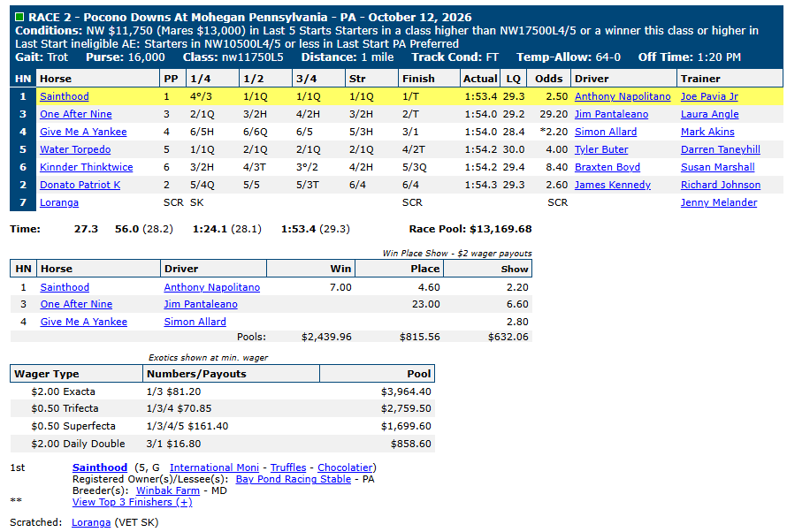Select Trifecta payout 1/3/4 $70.85
The image size is (787, 532).
[x=180, y=408]
